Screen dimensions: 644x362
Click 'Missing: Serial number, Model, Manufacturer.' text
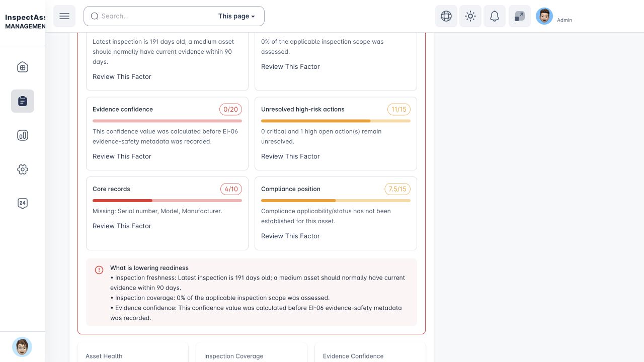pyautogui.click(x=157, y=211)
